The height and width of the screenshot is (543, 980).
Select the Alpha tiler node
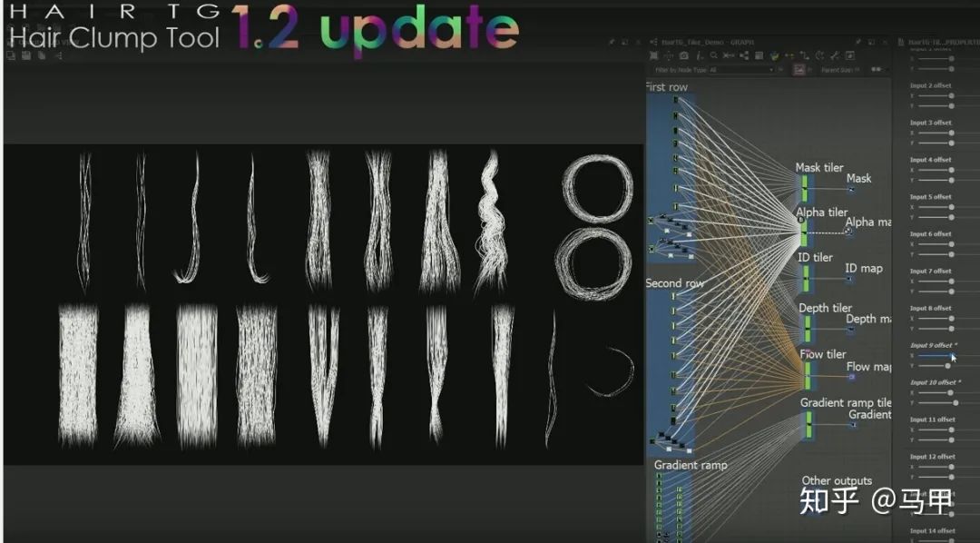[x=804, y=232]
